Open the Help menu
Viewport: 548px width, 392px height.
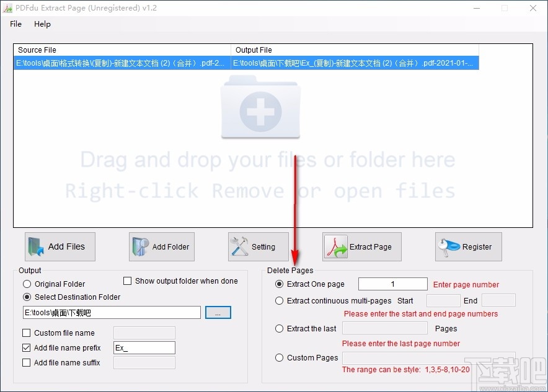point(42,24)
